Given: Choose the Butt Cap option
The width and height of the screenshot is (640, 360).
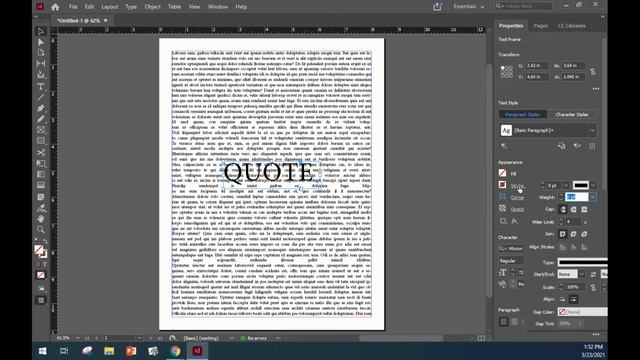Looking at the screenshot, I should pos(563,209).
